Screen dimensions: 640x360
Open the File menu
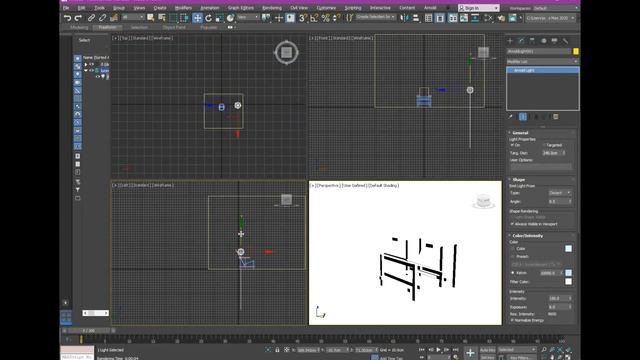65,8
